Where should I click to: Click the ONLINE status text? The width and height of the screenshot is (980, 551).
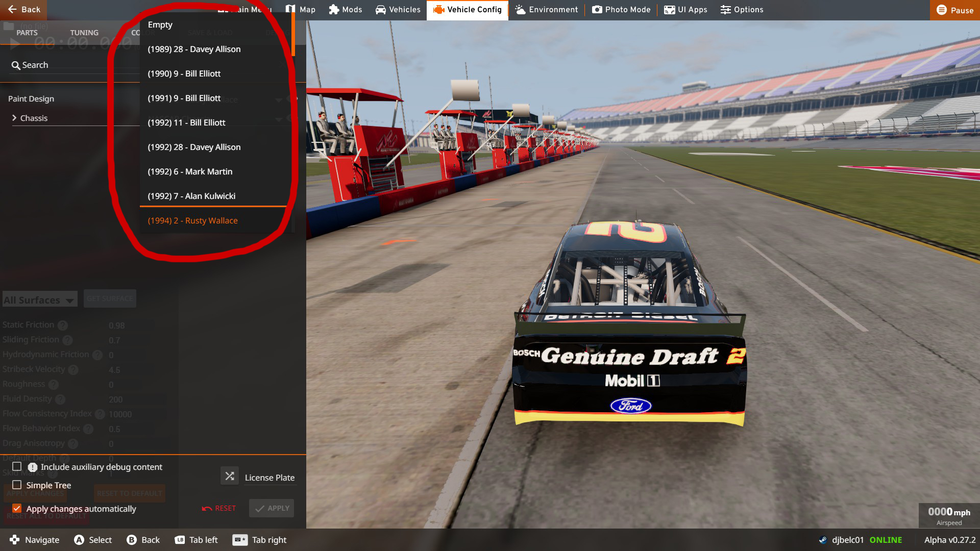pyautogui.click(x=886, y=540)
